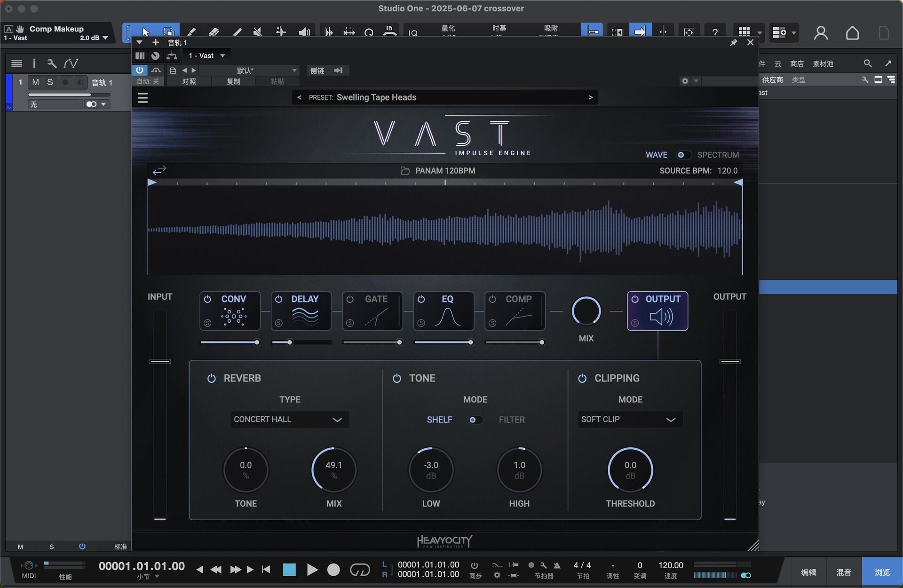Click the 复制 copy button

coord(234,81)
